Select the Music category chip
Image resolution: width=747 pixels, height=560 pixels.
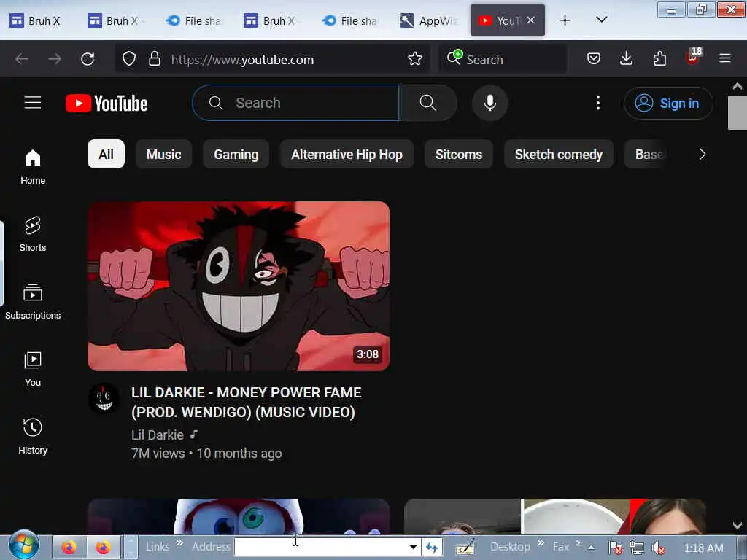(x=164, y=155)
